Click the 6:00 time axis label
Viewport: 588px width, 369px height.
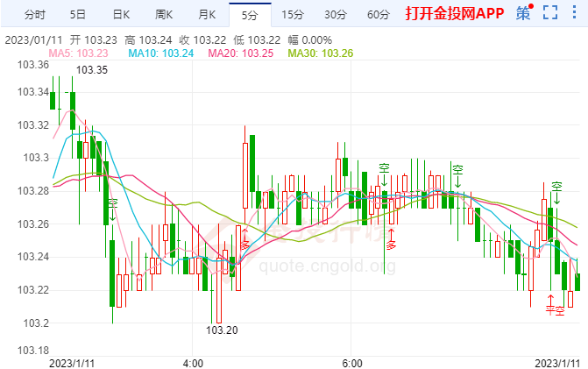352,364
